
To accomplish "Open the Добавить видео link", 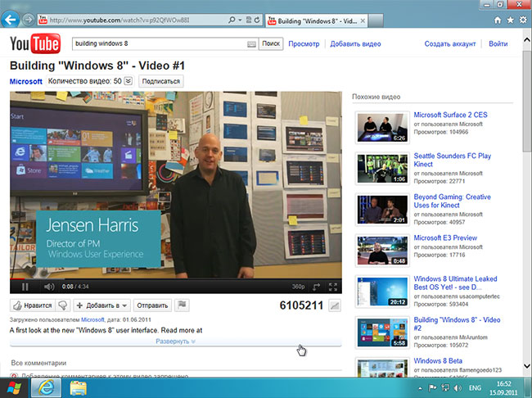I will tap(355, 43).
